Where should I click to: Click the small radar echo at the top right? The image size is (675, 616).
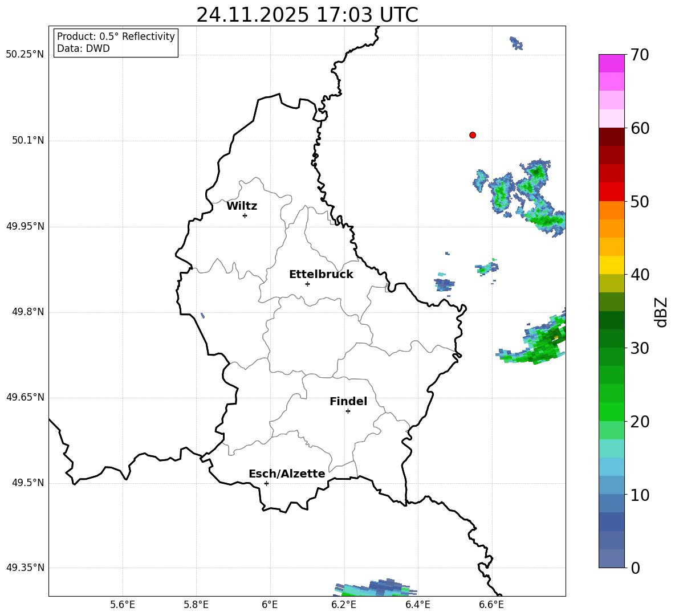point(516,43)
